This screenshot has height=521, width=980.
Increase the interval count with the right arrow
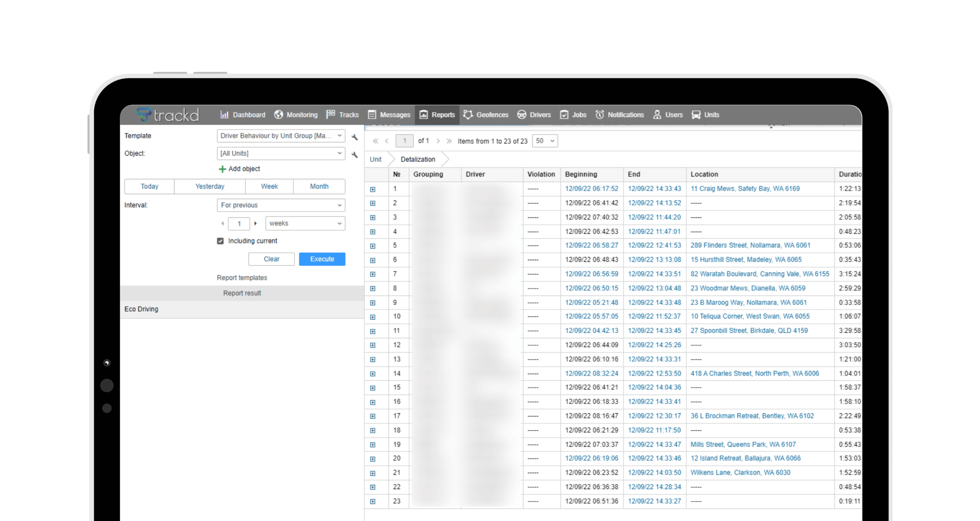pos(255,223)
